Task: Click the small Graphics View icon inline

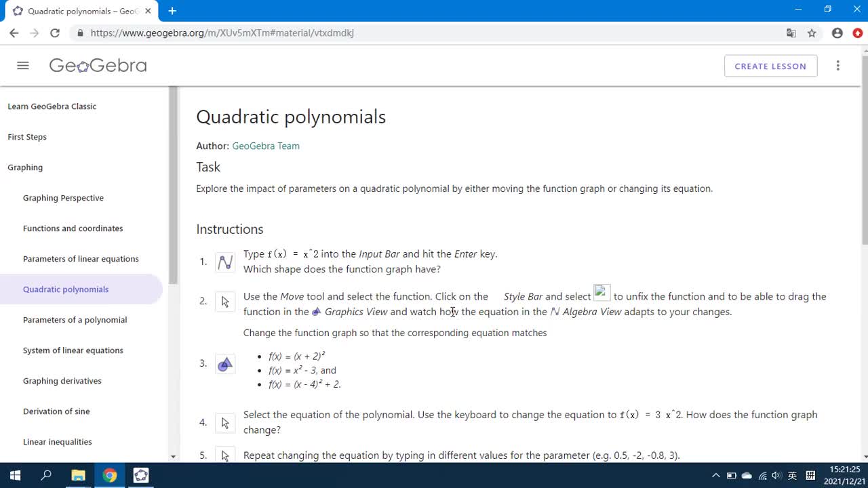Action: point(317,312)
